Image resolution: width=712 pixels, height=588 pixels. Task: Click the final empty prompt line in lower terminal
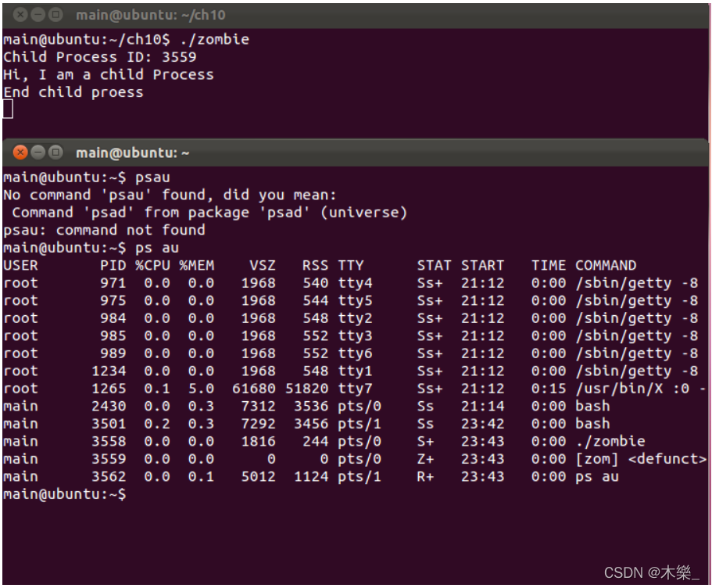click(x=64, y=494)
